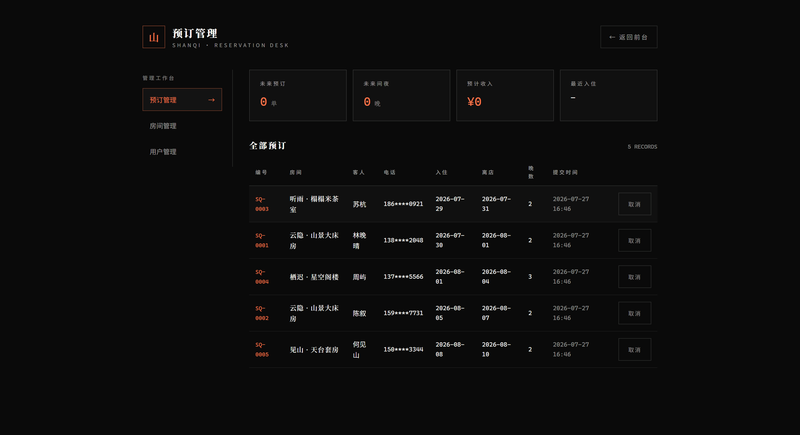
Task: Click the 编号 column header
Action: click(x=261, y=172)
